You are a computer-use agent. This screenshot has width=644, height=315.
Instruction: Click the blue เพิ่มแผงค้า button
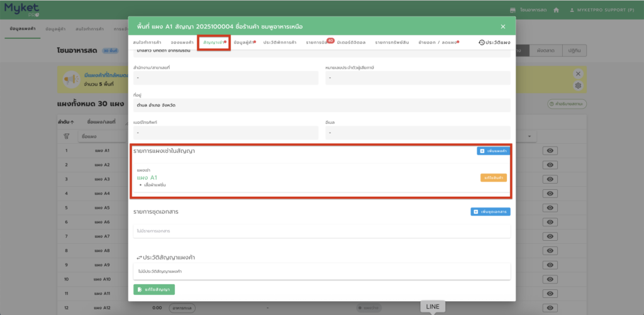coord(493,151)
